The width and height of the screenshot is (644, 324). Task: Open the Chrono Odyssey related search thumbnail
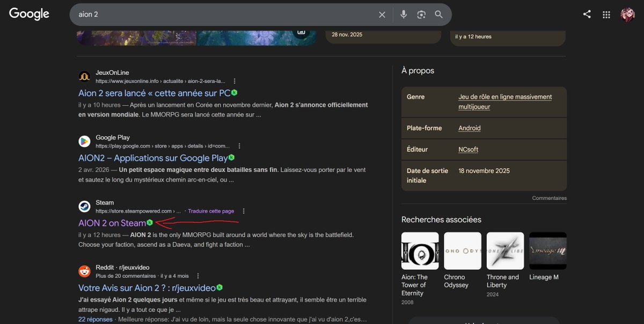463,251
